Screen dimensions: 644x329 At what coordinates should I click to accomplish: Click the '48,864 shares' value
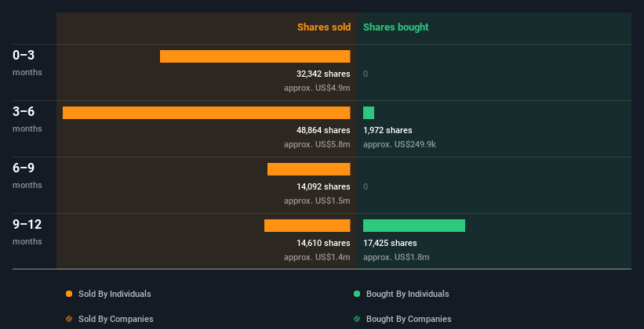pyautogui.click(x=323, y=131)
